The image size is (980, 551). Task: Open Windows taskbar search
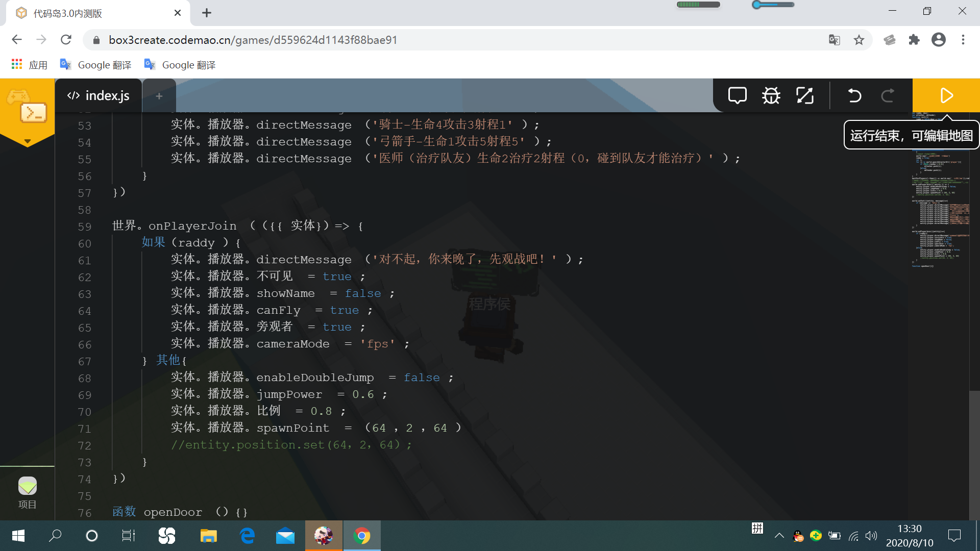[x=55, y=536]
